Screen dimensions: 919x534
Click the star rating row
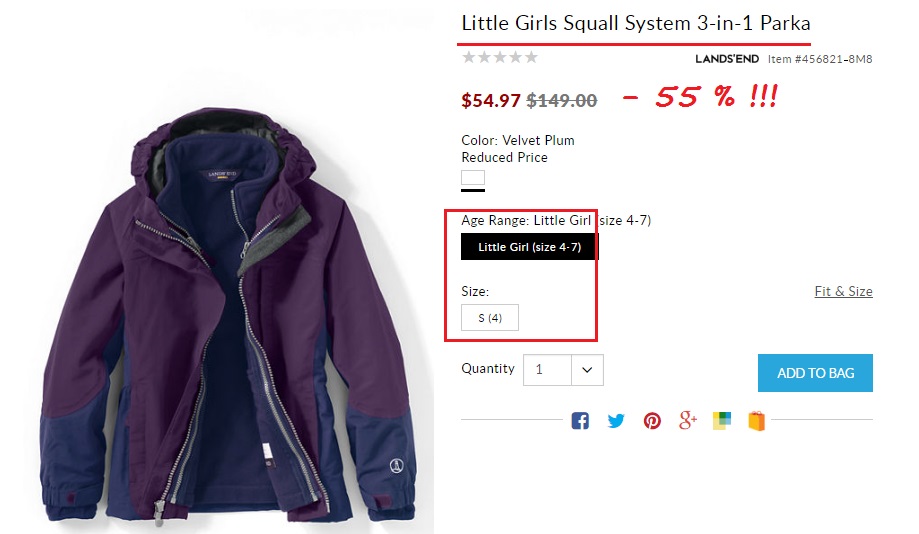click(500, 58)
